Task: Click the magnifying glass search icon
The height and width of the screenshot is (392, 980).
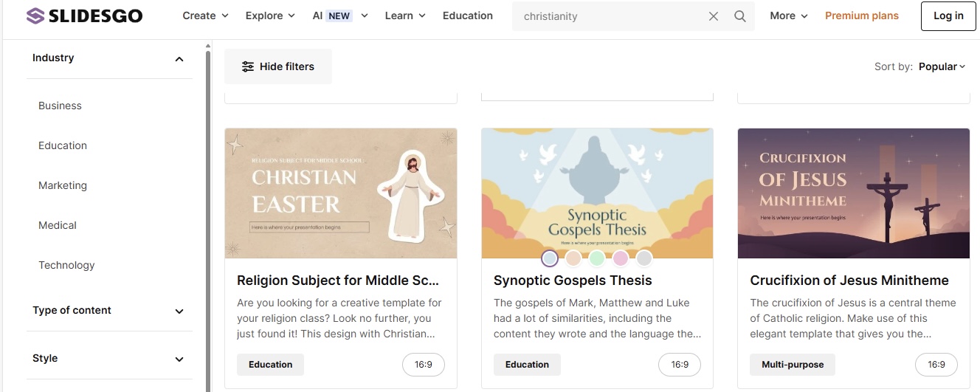Action: (740, 16)
